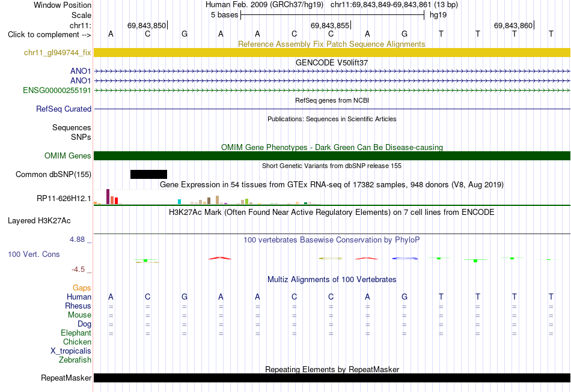571x392 pixels.
Task: Click the Elephant species row label
Action: tap(76, 333)
